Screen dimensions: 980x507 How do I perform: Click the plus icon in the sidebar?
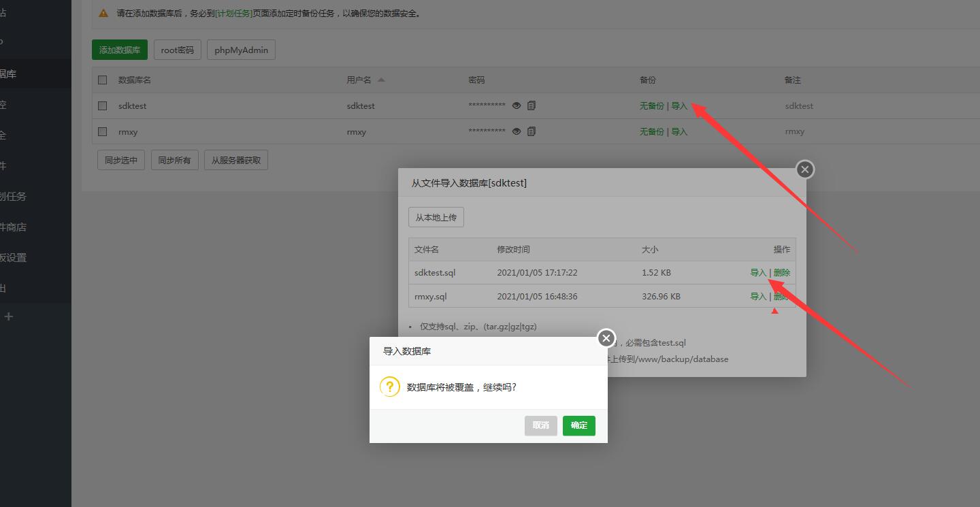pos(8,316)
